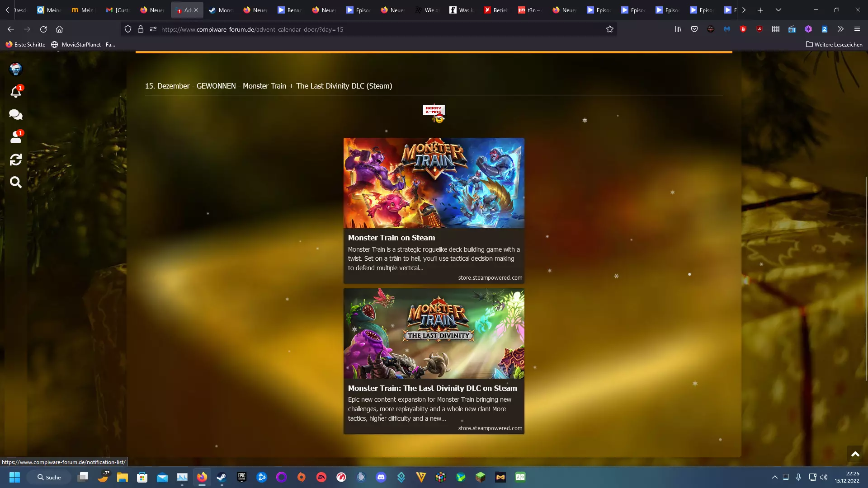Click the scroll-to-top arrow button

click(x=855, y=454)
